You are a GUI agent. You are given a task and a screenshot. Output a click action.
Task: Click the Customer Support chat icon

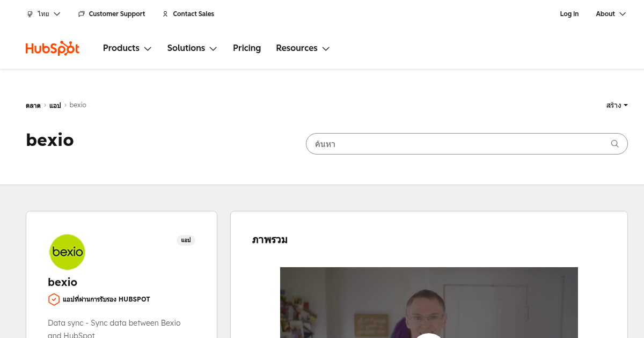point(82,14)
